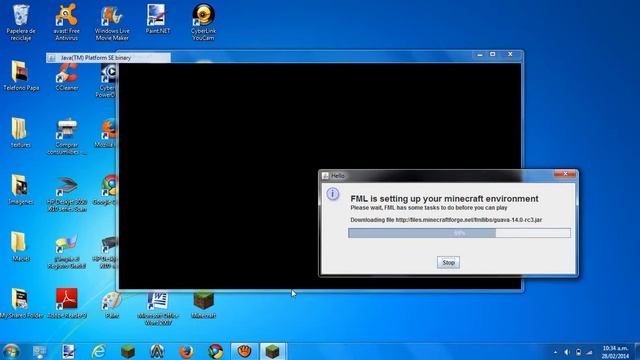Click the download progress bar in the FML dialog
This screenshot has width=640, height=360.
[x=459, y=233]
